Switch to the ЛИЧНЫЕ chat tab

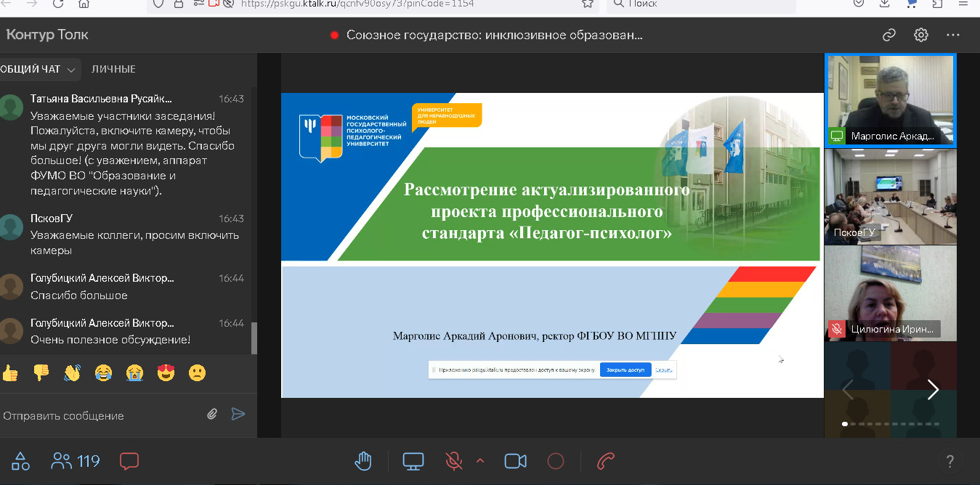coord(113,70)
